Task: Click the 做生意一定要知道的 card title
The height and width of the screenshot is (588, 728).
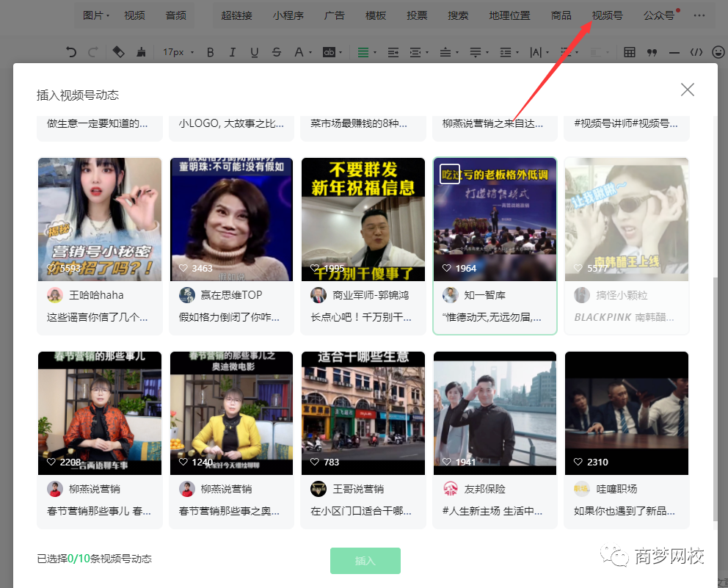Action: [x=98, y=123]
